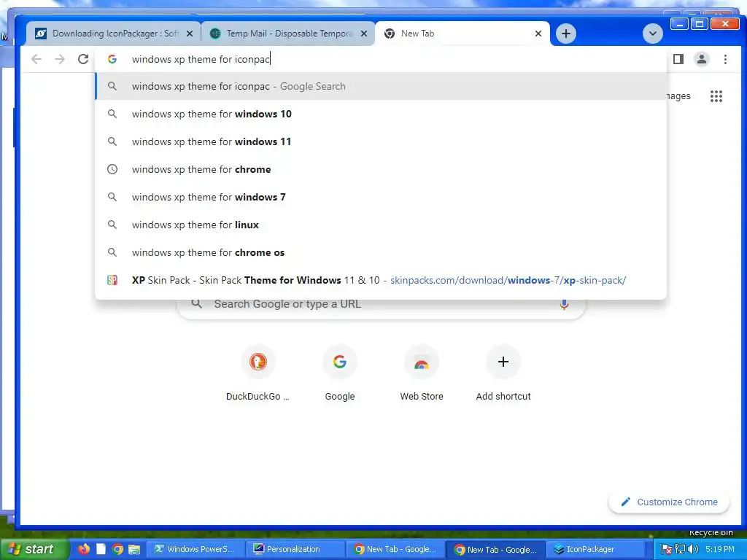Choose suggestion 'windows xp theme for windows 10'
The width and height of the screenshot is (747, 560).
pos(381,114)
